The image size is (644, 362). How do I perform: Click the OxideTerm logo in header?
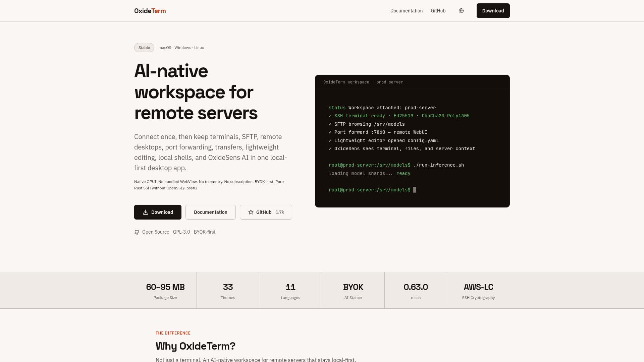coord(150,11)
